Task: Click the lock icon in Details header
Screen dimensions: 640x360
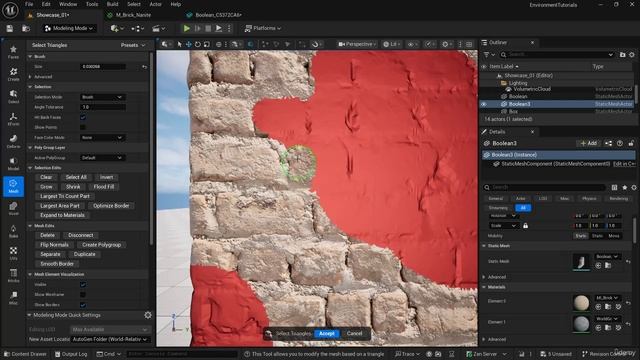Action: pos(631,143)
